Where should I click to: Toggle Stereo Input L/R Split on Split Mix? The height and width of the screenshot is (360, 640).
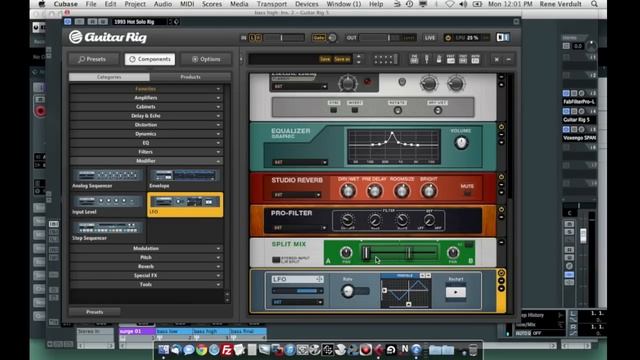[x=276, y=260]
